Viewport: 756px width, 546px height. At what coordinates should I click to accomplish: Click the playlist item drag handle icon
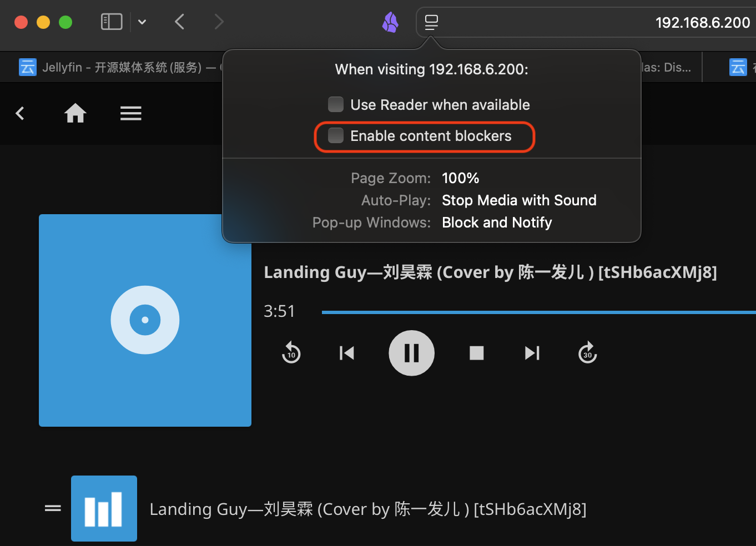53,508
